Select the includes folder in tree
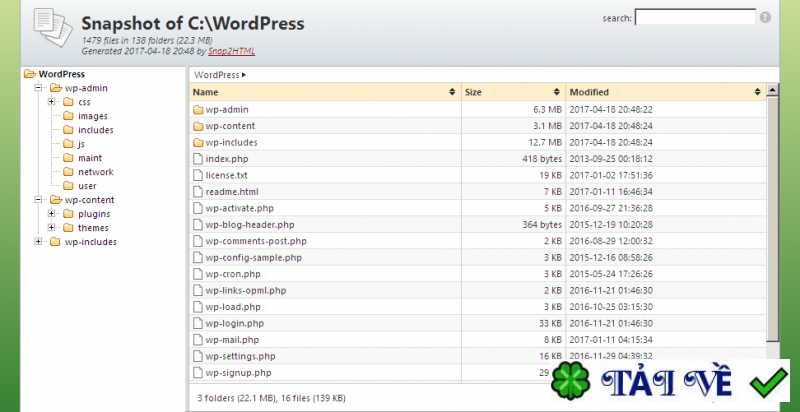This screenshot has width=800, height=412. (x=95, y=130)
